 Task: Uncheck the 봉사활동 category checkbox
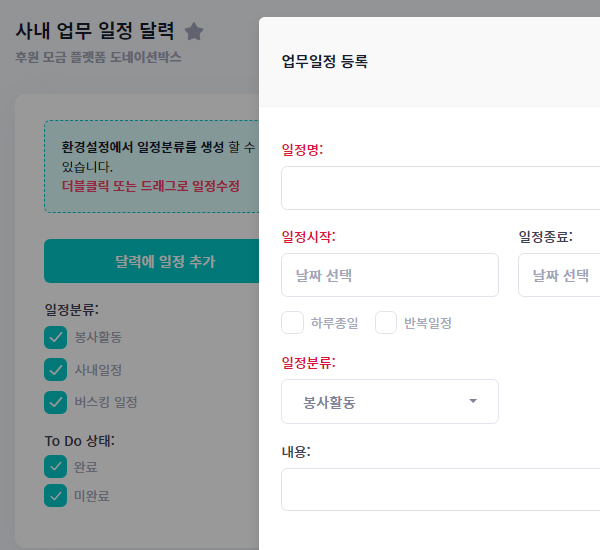[56, 338]
